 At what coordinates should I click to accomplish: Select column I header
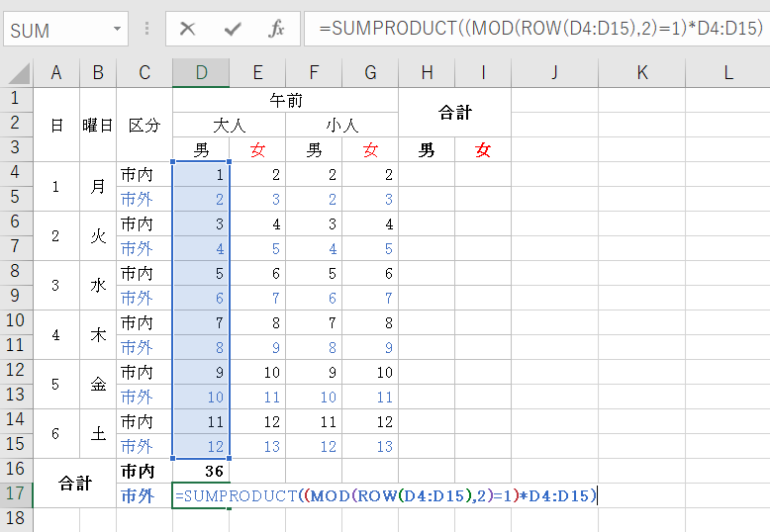click(x=483, y=72)
